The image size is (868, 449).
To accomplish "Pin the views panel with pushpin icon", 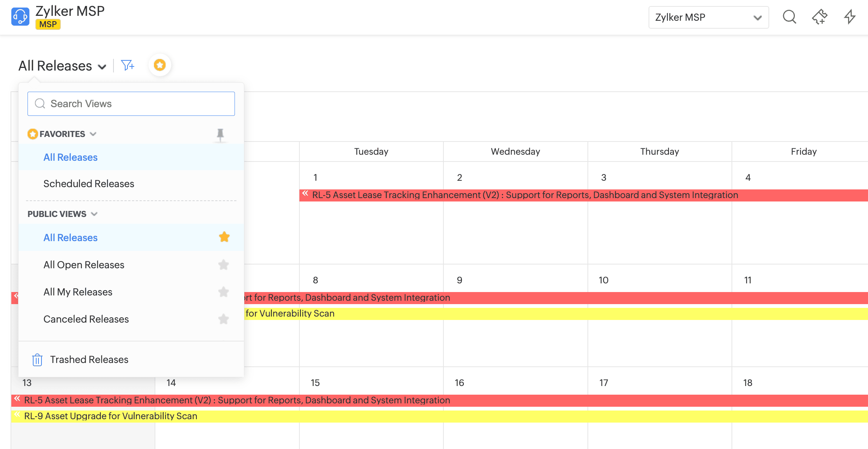I will tap(220, 134).
